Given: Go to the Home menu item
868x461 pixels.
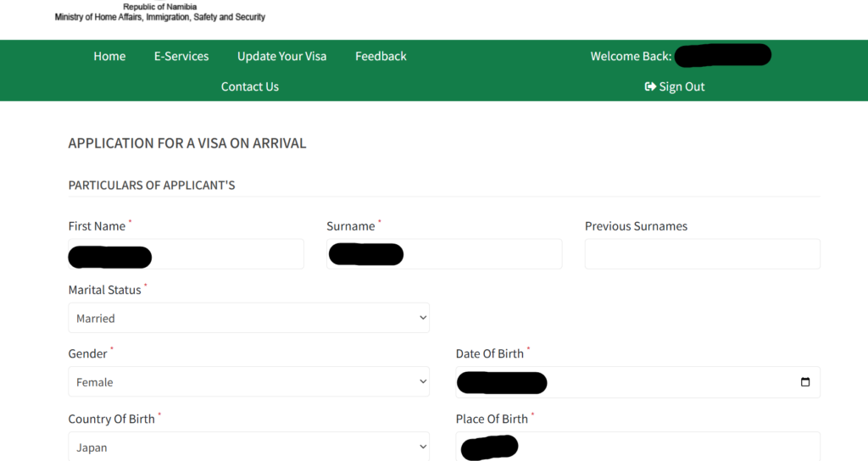Looking at the screenshot, I should [x=109, y=56].
